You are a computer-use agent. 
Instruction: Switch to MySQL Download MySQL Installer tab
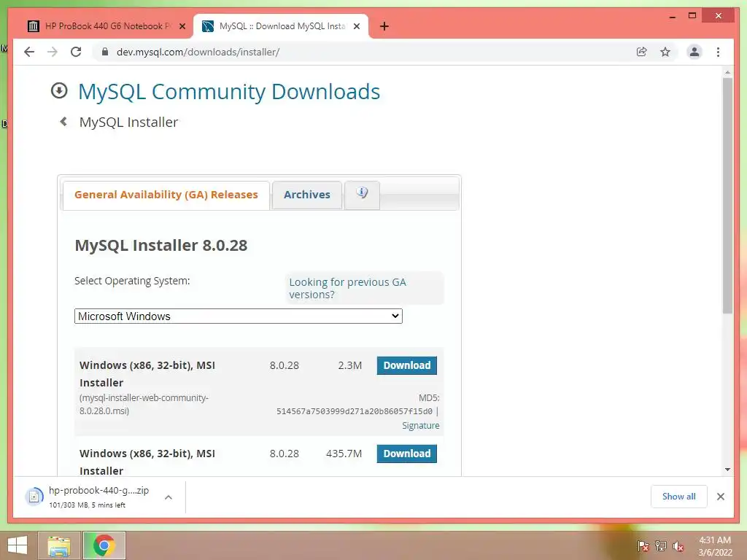coord(281,26)
